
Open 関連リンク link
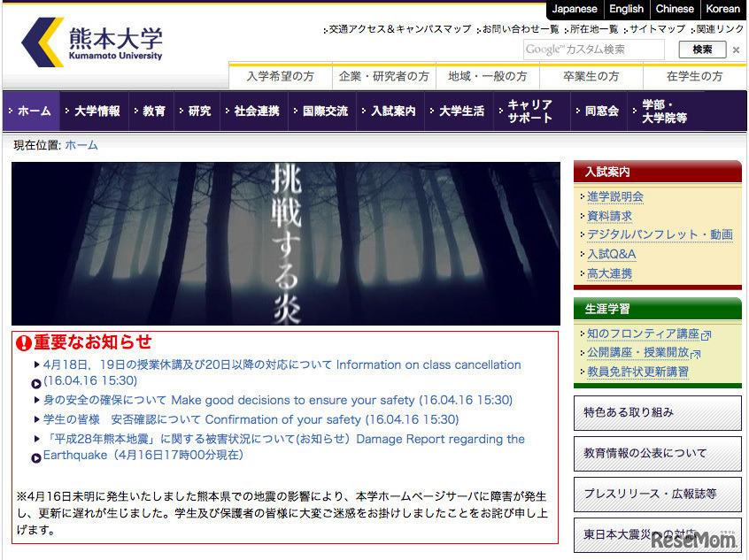[720, 29]
